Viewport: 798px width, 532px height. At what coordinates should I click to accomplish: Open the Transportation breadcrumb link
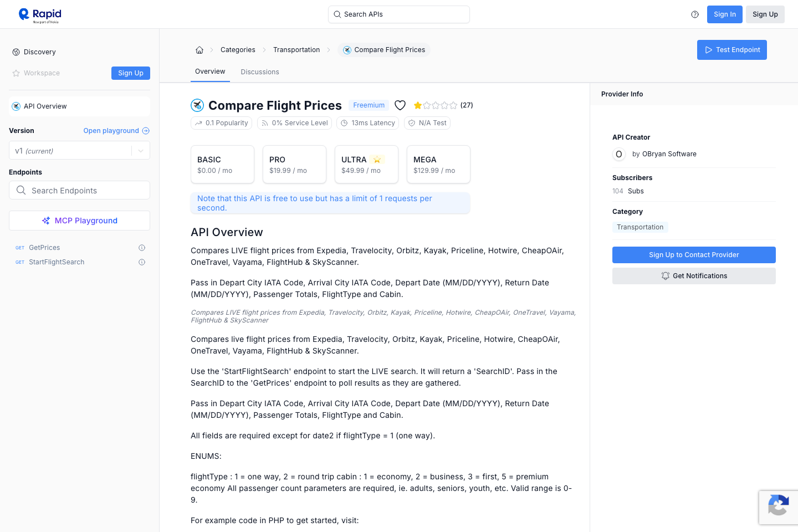[x=296, y=49]
